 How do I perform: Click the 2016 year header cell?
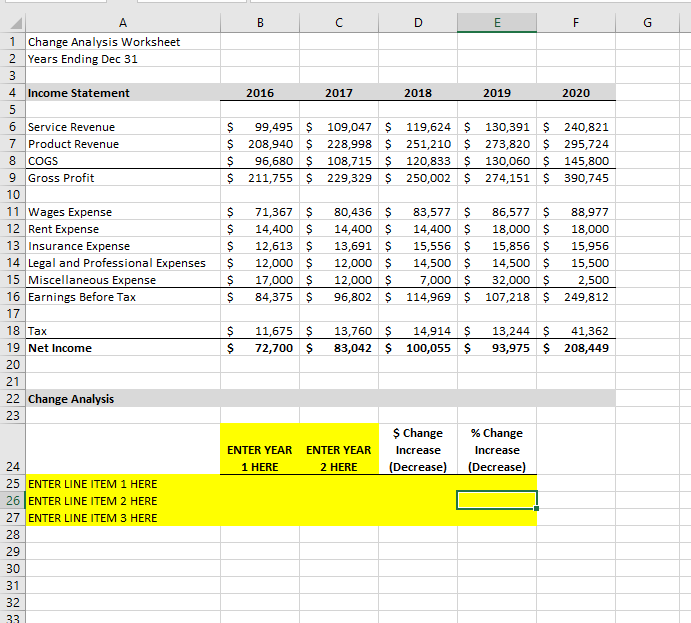pyautogui.click(x=260, y=93)
